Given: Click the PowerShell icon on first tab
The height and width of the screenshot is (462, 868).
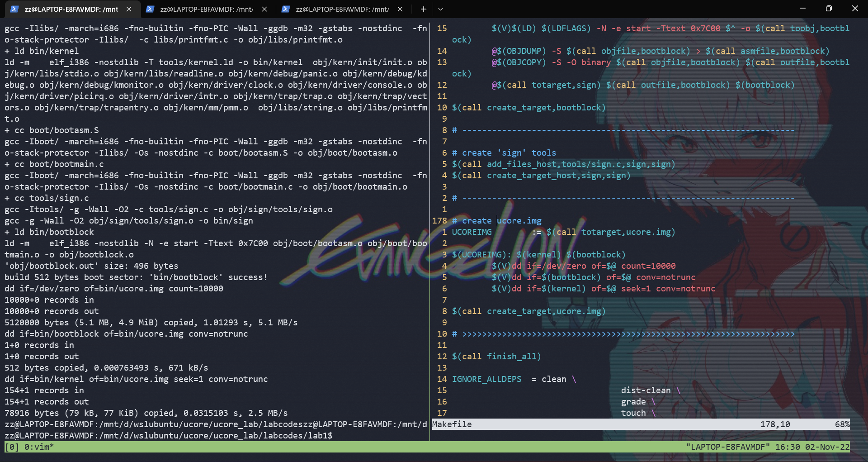Looking at the screenshot, I should [14, 9].
